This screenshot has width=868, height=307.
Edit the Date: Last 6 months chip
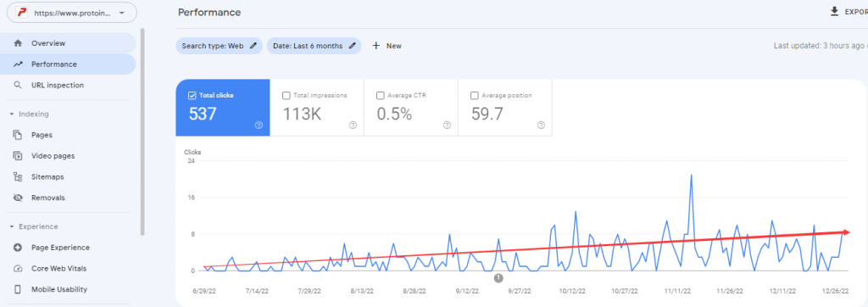click(x=314, y=46)
